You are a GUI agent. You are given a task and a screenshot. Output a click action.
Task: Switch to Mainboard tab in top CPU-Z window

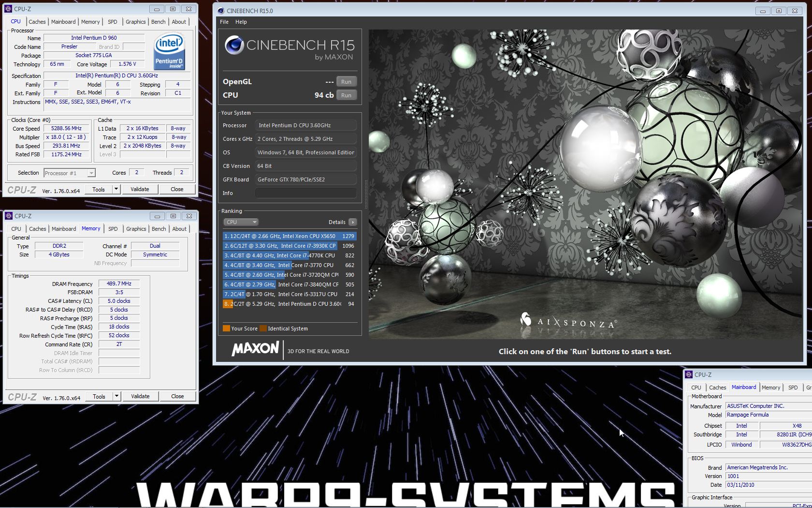tap(63, 22)
